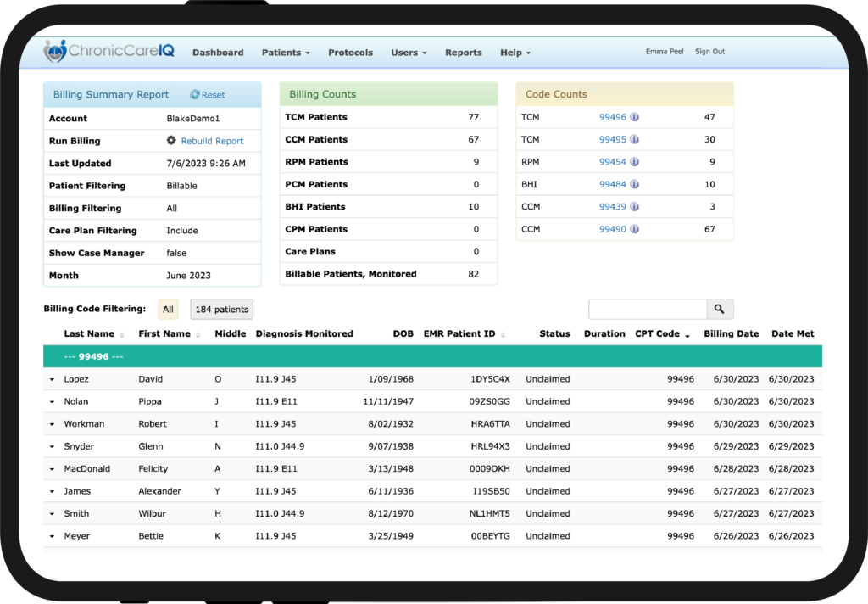Click the magnifier search button
868x604 pixels.
tap(720, 309)
